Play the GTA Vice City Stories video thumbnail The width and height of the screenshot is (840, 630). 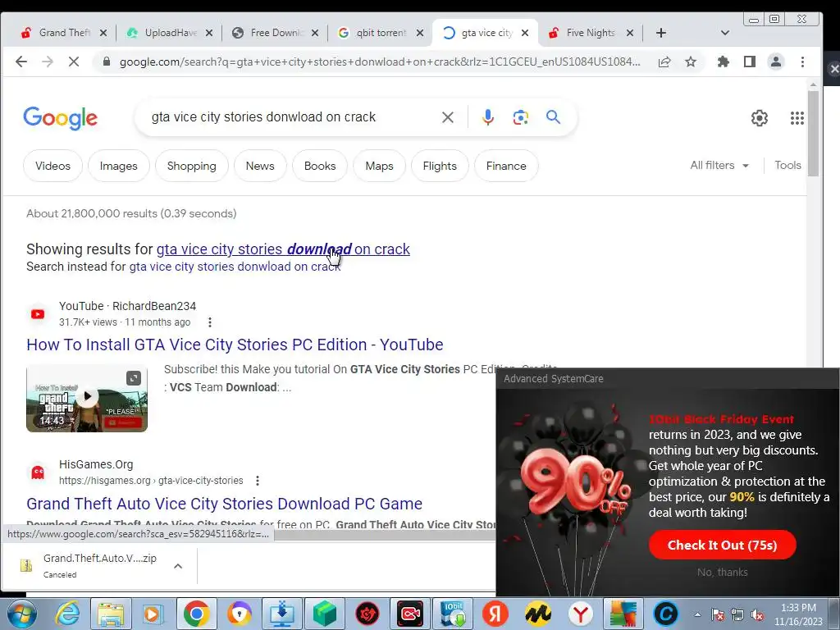coord(87,398)
